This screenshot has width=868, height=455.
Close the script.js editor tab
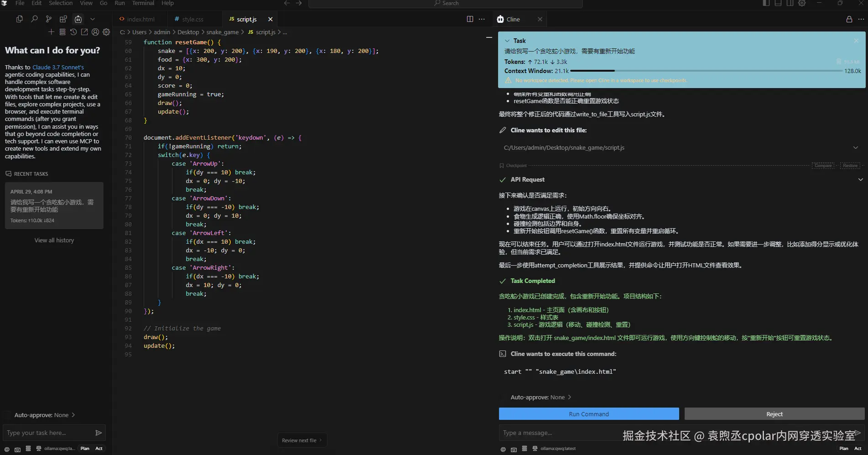pos(270,19)
